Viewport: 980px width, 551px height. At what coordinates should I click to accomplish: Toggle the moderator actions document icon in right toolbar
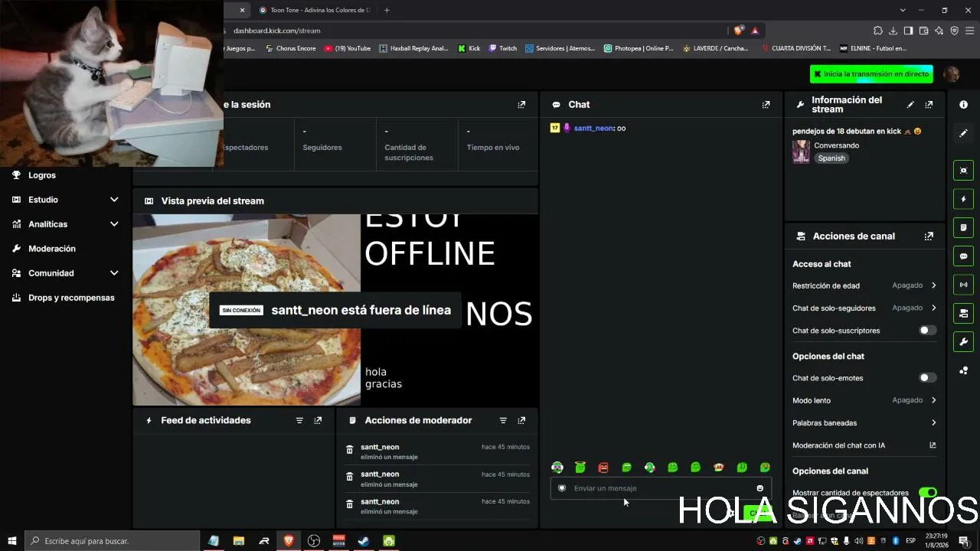[963, 227]
